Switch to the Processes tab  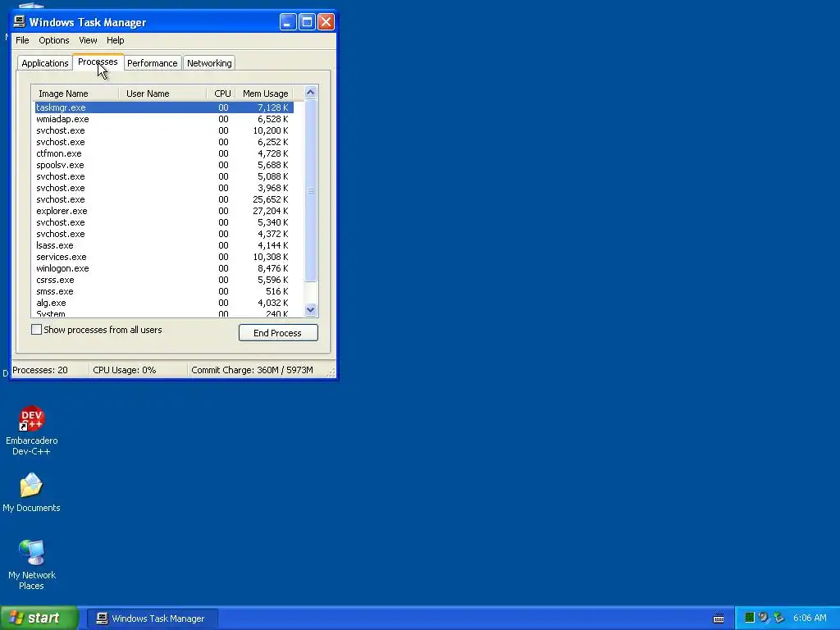click(x=98, y=62)
